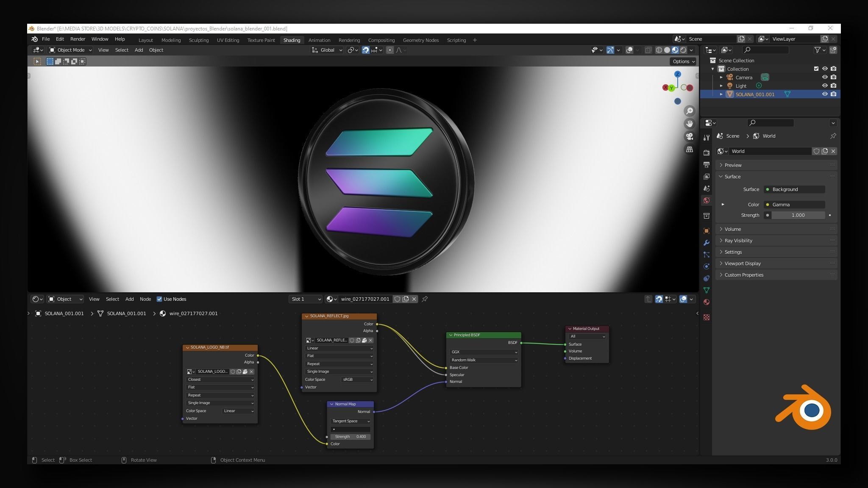Hide Camera in viewport eye icon

pyautogui.click(x=824, y=77)
